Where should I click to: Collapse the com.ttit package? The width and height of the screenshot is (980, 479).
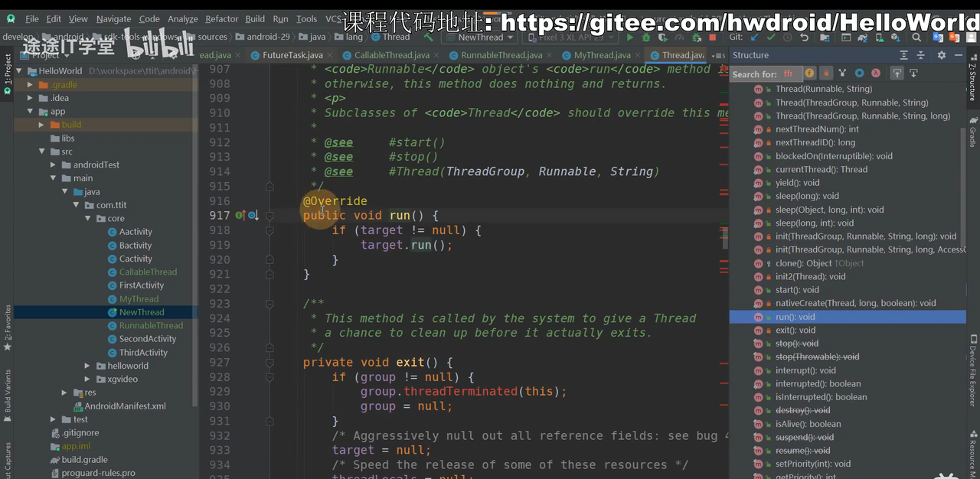tap(77, 205)
